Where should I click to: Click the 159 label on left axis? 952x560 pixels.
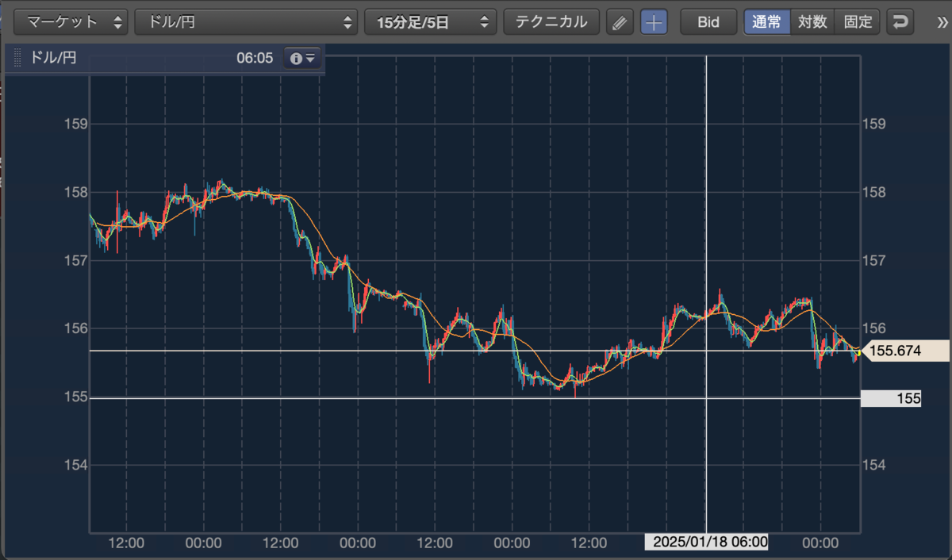[x=75, y=124]
